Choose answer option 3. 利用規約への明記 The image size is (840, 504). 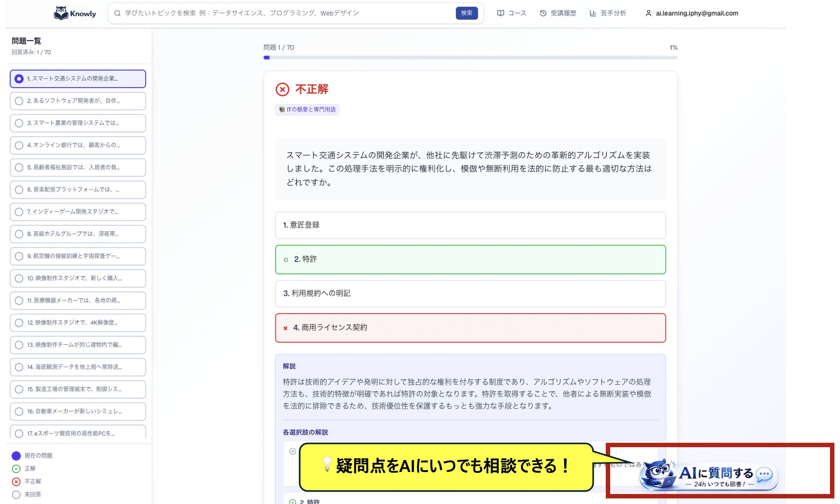[470, 294]
